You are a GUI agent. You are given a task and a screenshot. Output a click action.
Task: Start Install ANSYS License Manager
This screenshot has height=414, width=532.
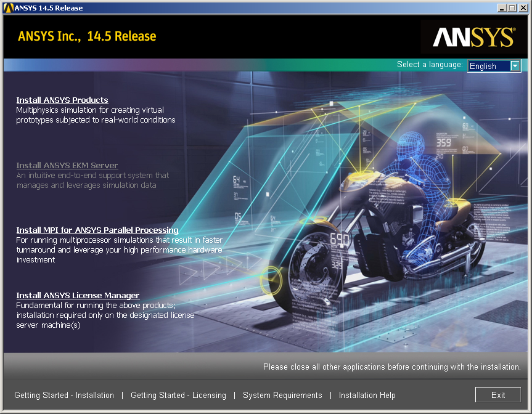(78, 296)
